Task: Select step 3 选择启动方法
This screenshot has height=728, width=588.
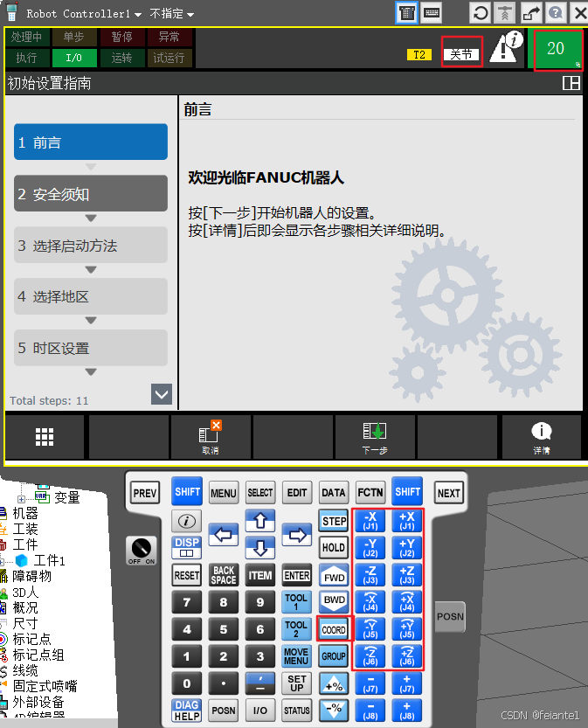Action: pos(91,245)
